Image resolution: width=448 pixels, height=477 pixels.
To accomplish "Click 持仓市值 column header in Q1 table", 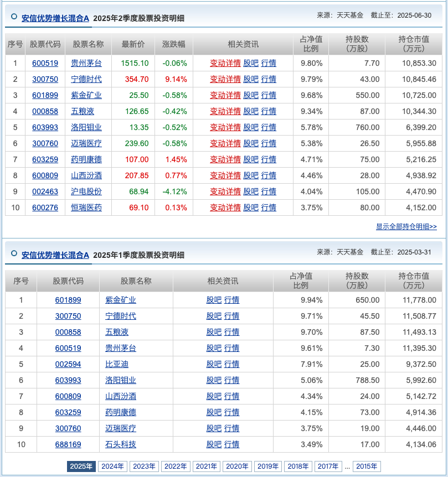I will 414,281.
